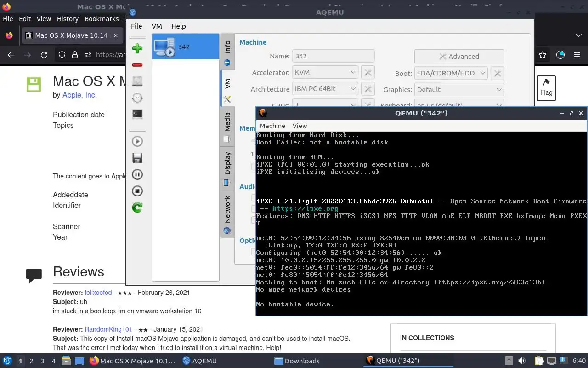
Task: Pause the VM with the pause icon
Action: tap(137, 174)
